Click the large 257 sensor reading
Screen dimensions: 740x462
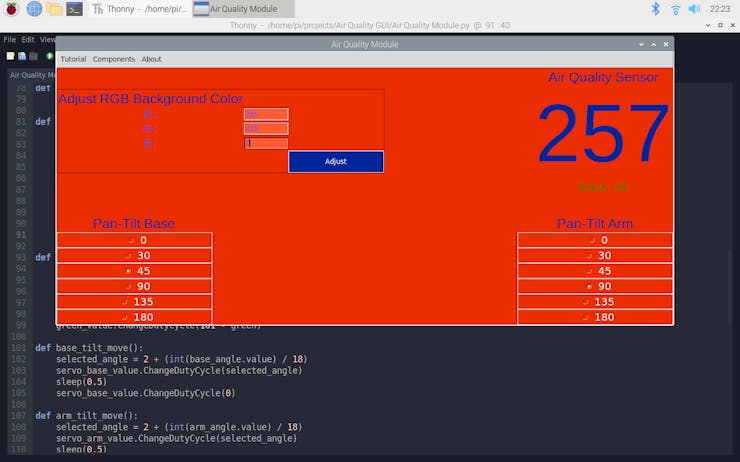pyautogui.click(x=603, y=134)
